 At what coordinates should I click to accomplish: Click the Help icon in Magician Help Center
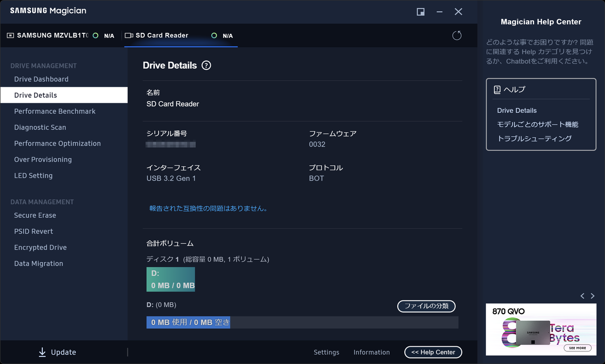coord(497,90)
